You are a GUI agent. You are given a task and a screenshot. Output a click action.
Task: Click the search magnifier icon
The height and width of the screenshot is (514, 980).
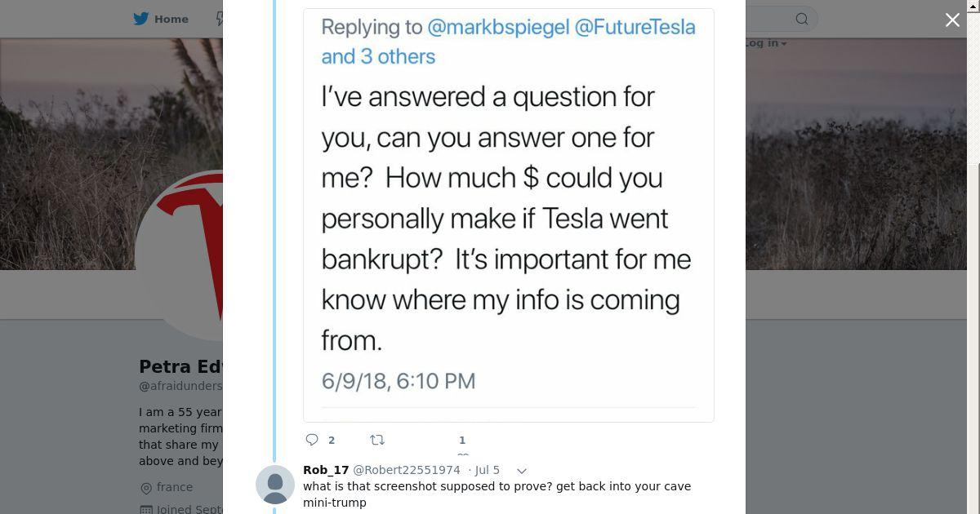tap(802, 19)
